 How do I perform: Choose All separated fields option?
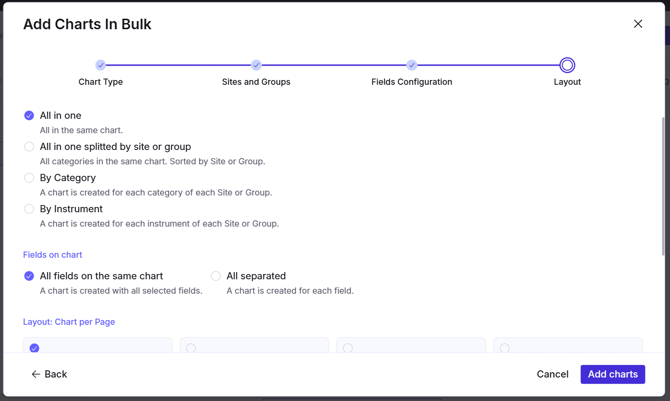click(216, 276)
